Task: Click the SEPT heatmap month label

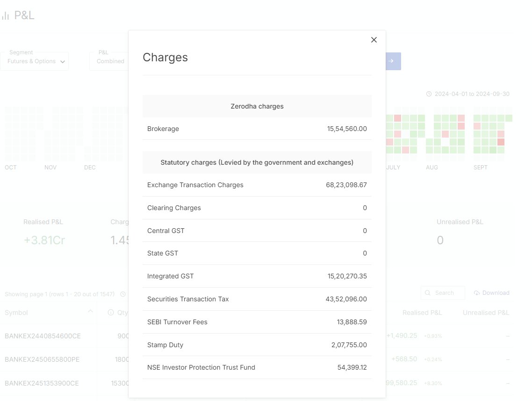Action: pos(481,168)
